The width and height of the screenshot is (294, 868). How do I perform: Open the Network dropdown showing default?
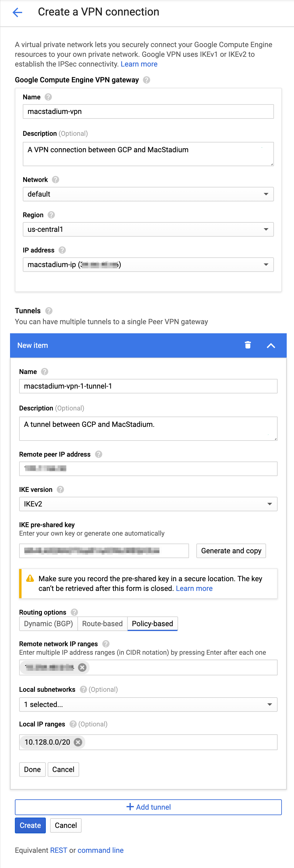tap(148, 194)
